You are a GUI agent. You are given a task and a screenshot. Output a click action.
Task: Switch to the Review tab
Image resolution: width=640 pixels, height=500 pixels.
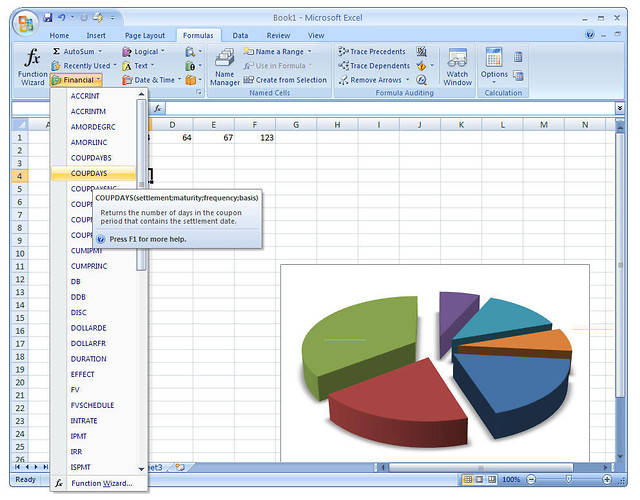coord(278,36)
